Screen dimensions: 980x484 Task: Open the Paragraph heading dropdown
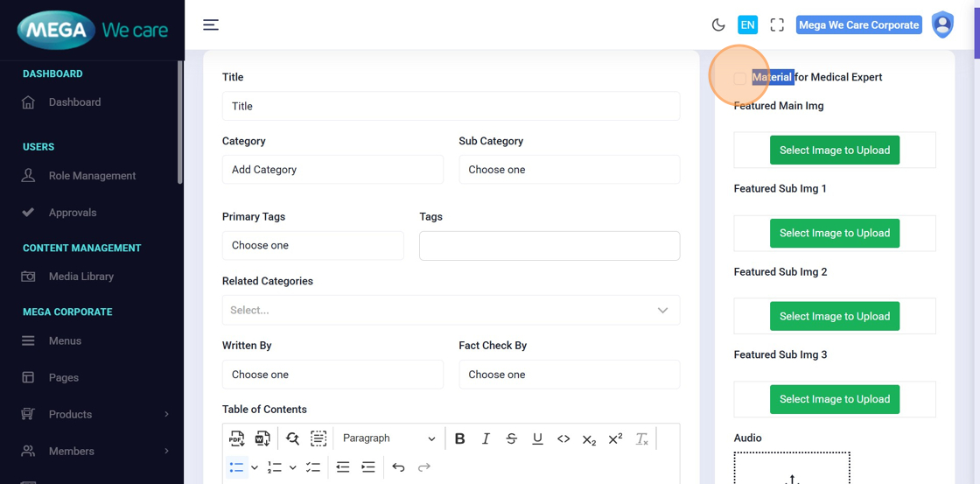pyautogui.click(x=388, y=438)
